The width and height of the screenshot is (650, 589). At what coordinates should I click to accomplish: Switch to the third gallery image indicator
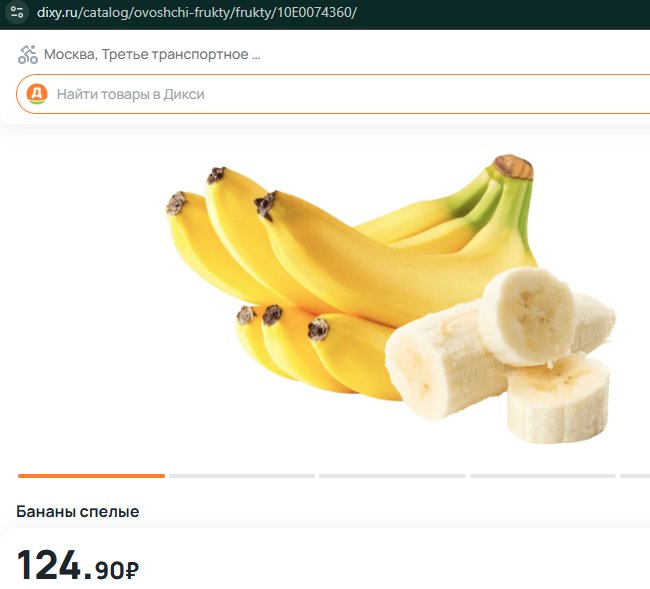tap(392, 476)
